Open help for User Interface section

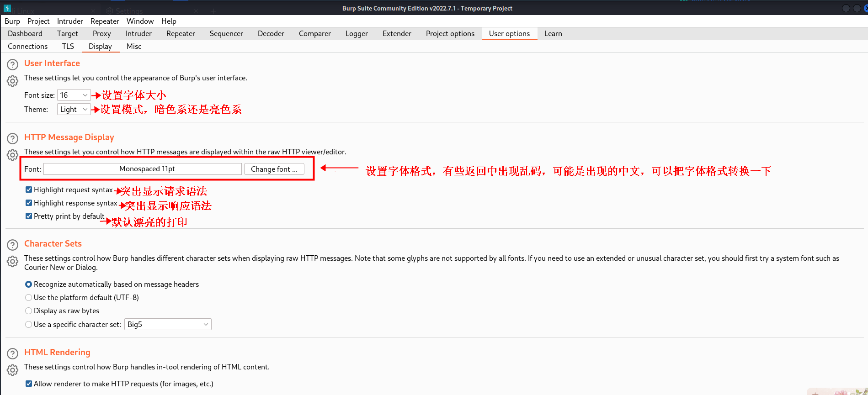coord(12,64)
